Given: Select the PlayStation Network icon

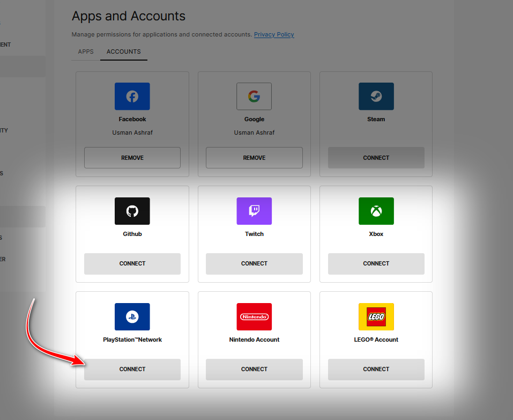Looking at the screenshot, I should tap(132, 316).
